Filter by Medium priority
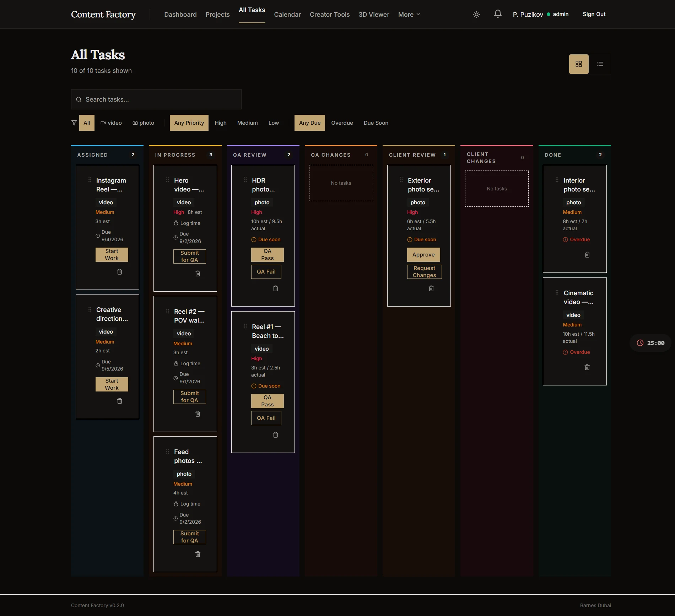The width and height of the screenshot is (675, 616). click(x=248, y=123)
